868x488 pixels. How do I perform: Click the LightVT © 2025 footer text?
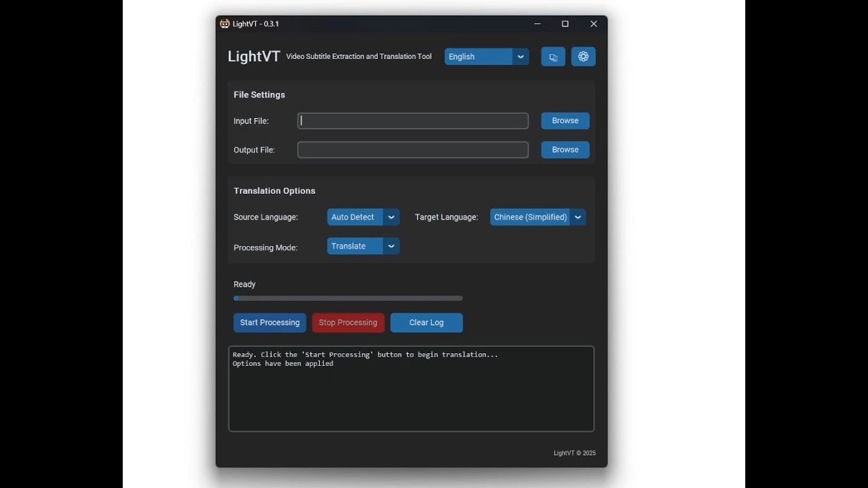574,453
